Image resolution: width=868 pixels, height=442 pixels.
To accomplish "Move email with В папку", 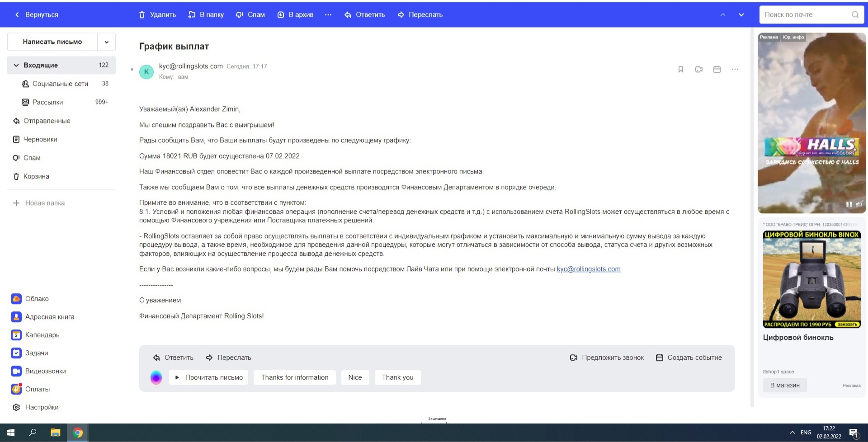I will click(x=206, y=14).
